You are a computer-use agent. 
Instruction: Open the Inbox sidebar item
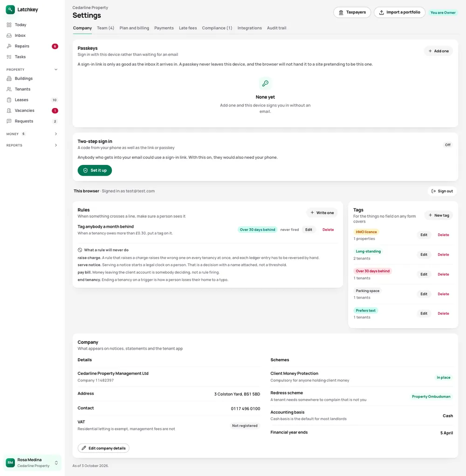click(x=32, y=35)
